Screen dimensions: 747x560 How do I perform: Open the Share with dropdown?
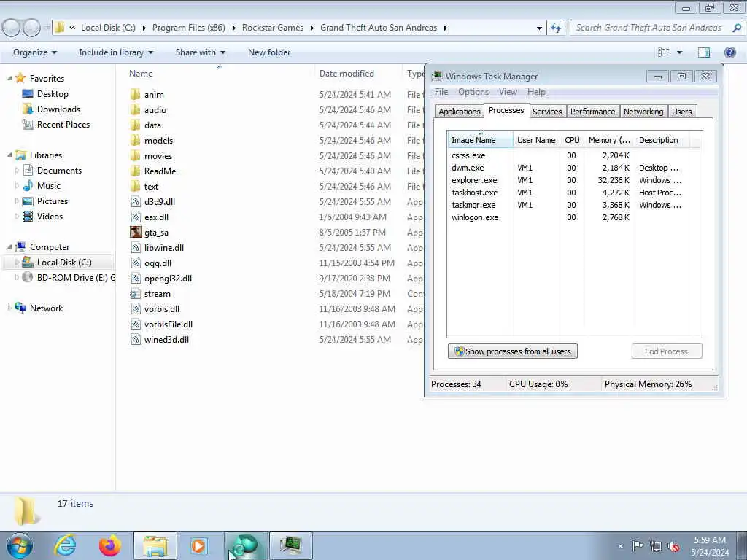(x=200, y=52)
